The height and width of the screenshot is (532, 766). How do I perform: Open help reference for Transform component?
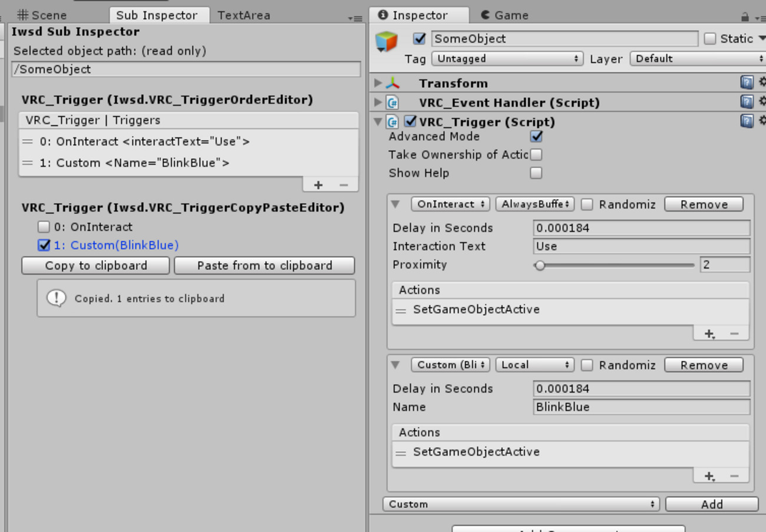point(747,83)
